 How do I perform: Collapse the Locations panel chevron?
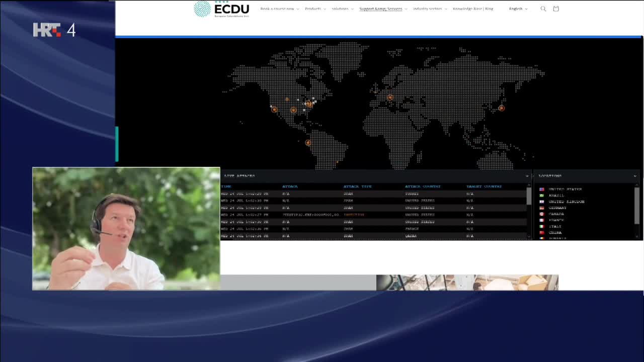[635, 176]
